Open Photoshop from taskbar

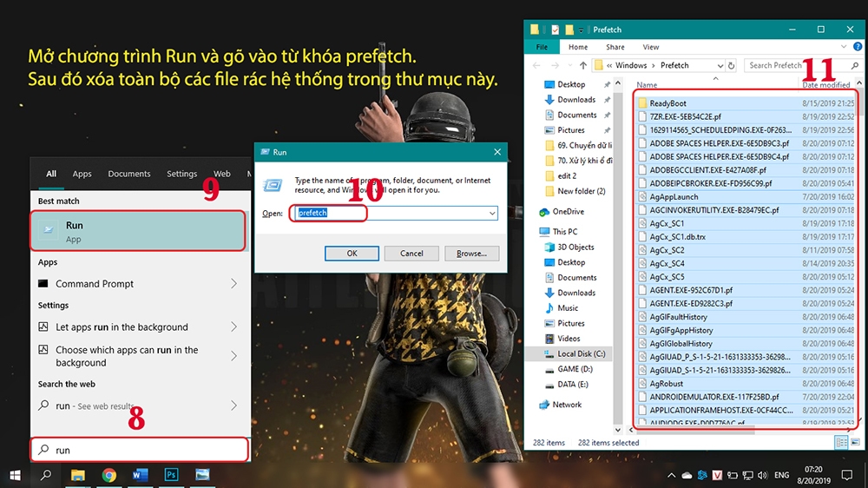tap(171, 475)
